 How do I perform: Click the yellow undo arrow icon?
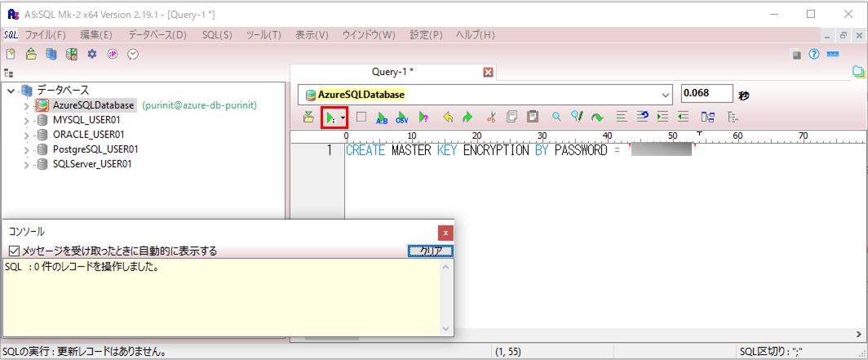[x=449, y=117]
